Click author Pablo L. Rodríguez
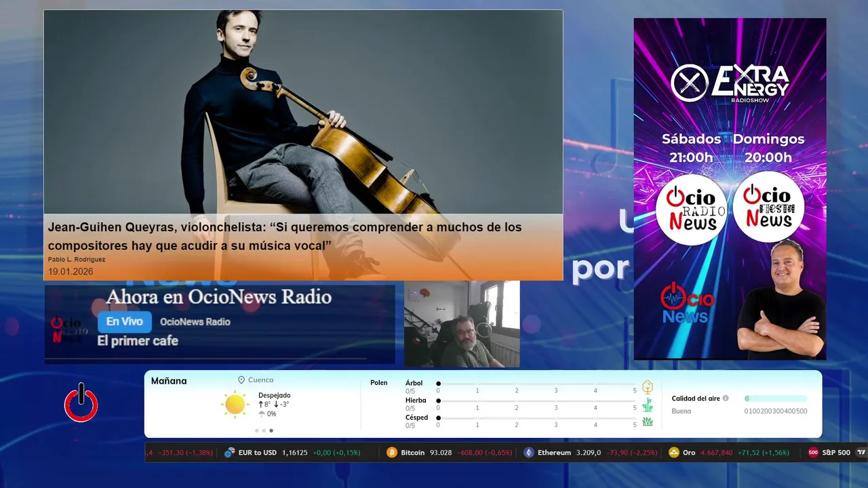The width and height of the screenshot is (868, 488). coord(77,260)
